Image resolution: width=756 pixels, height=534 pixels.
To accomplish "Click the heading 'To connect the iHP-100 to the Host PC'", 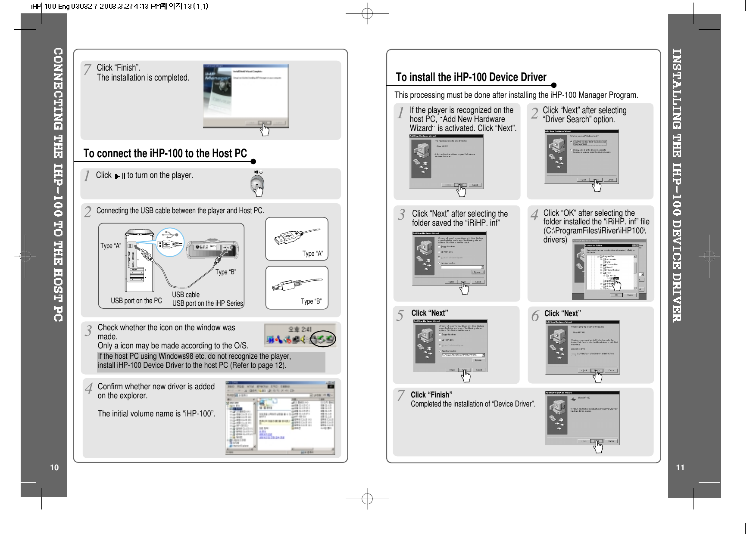I will (165, 153).
